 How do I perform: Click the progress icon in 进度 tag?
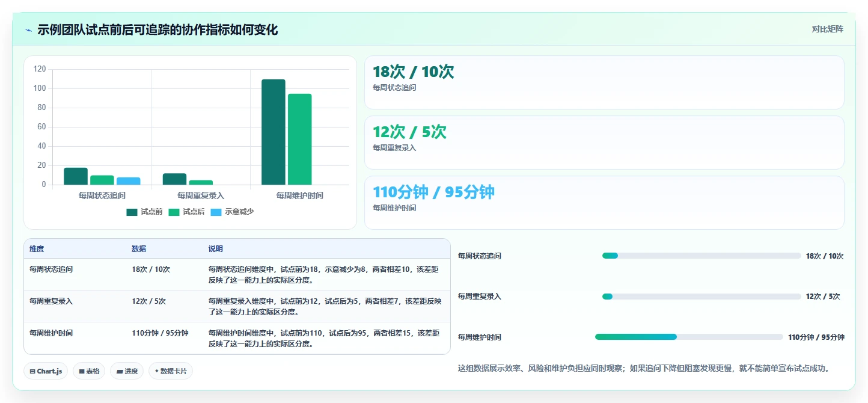[x=120, y=372]
